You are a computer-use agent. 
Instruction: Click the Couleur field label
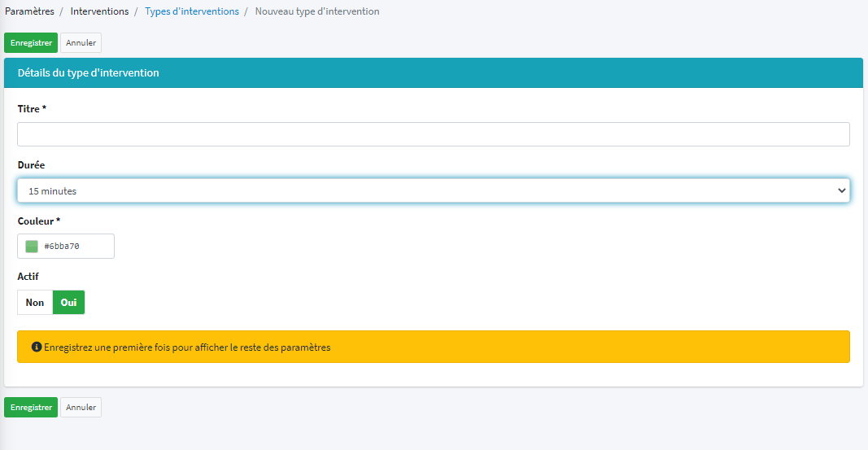[39, 221]
